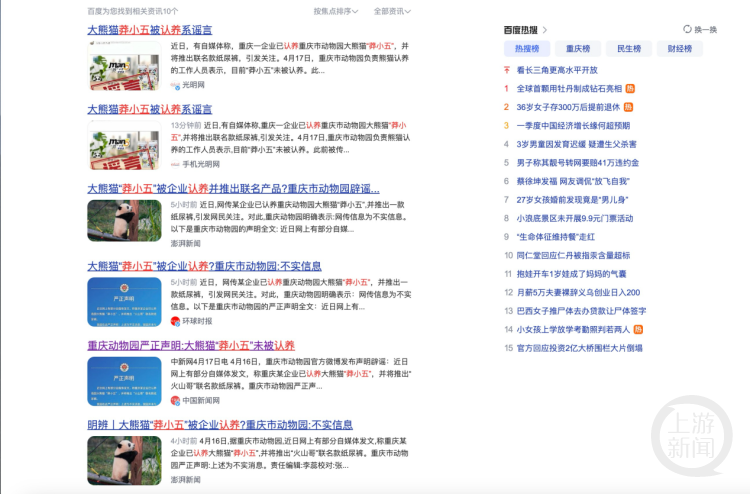
Task: Select the 热搜榜 tab
Action: (x=527, y=49)
